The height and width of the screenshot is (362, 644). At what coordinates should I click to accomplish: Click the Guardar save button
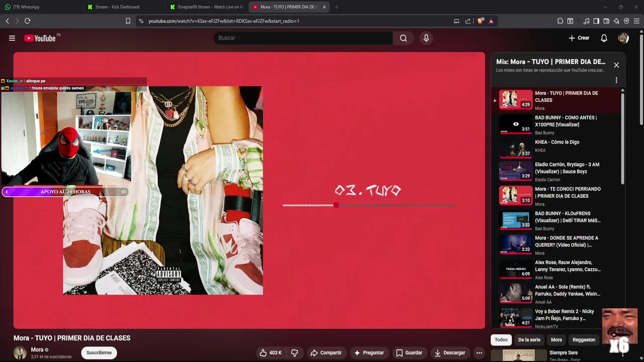(x=409, y=353)
